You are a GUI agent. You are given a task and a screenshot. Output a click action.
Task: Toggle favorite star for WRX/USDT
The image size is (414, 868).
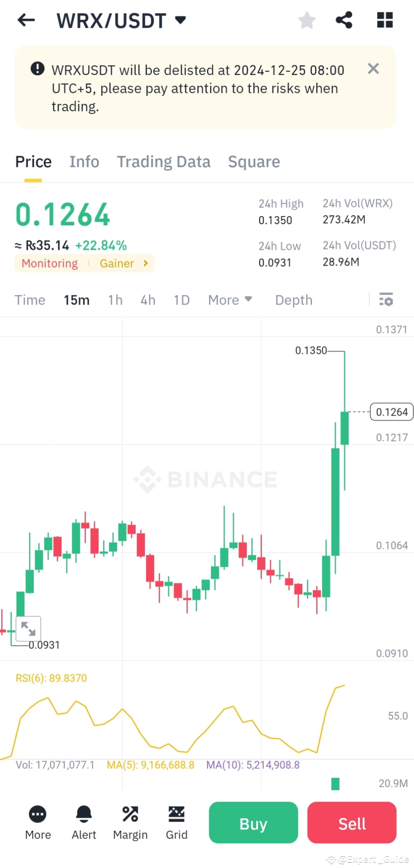click(x=307, y=20)
